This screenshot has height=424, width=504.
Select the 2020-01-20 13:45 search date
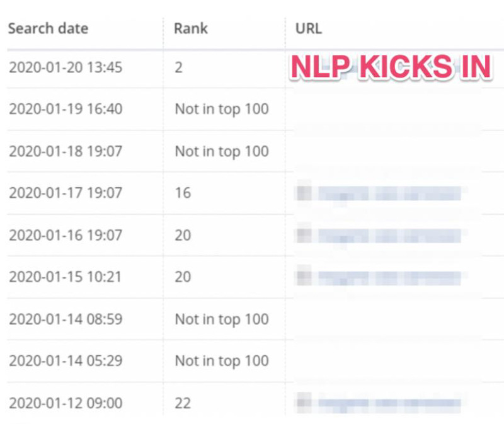[x=66, y=67]
